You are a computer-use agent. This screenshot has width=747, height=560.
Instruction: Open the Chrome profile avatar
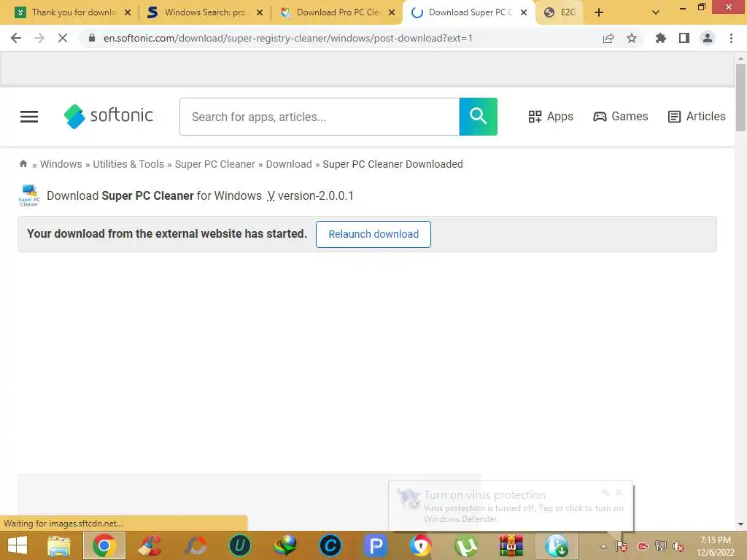708,38
